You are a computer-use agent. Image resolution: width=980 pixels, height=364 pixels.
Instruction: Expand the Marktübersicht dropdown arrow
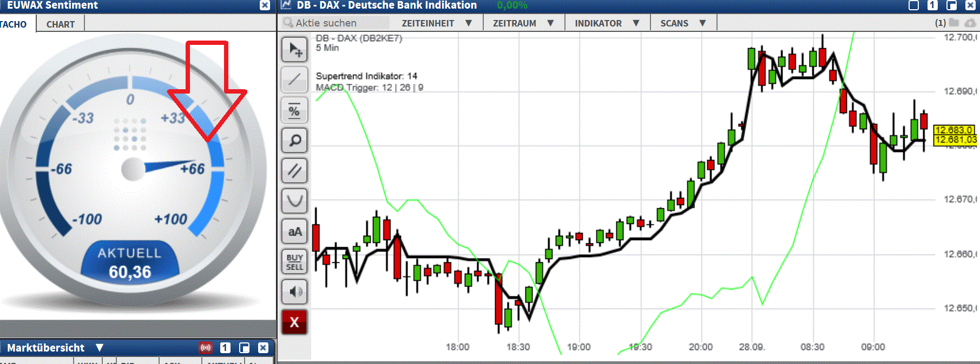click(100, 348)
